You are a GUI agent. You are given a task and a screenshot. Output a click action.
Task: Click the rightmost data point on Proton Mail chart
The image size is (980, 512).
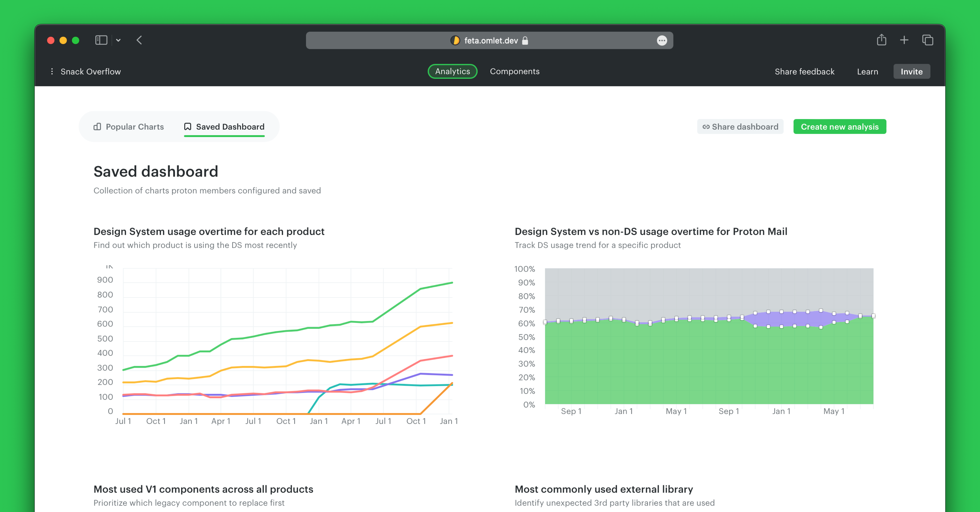click(873, 316)
